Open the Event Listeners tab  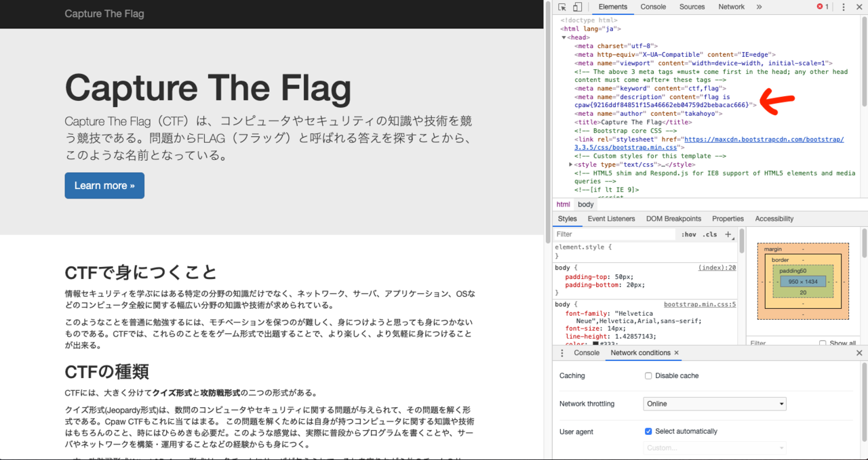tap(611, 219)
